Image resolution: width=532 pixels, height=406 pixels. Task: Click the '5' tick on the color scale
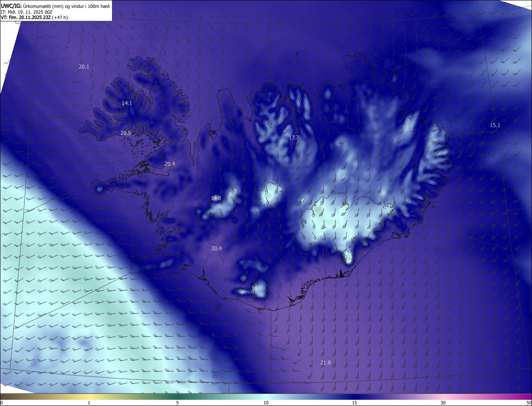pyautogui.click(x=177, y=403)
